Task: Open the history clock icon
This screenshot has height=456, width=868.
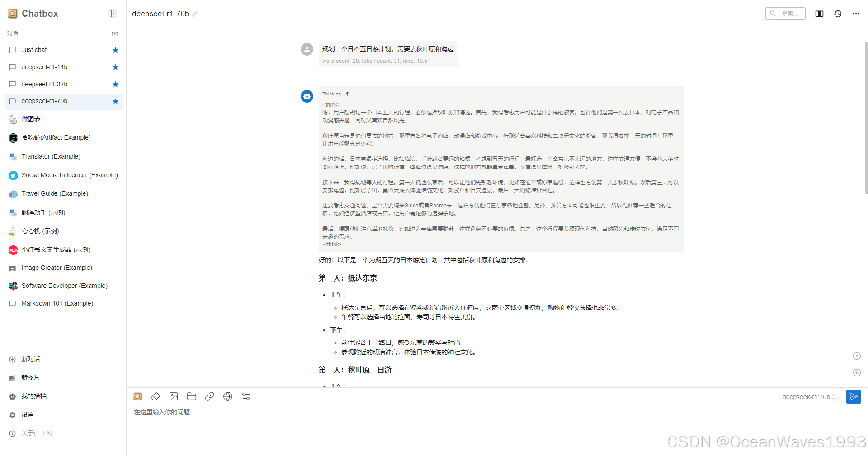Action: pos(838,14)
